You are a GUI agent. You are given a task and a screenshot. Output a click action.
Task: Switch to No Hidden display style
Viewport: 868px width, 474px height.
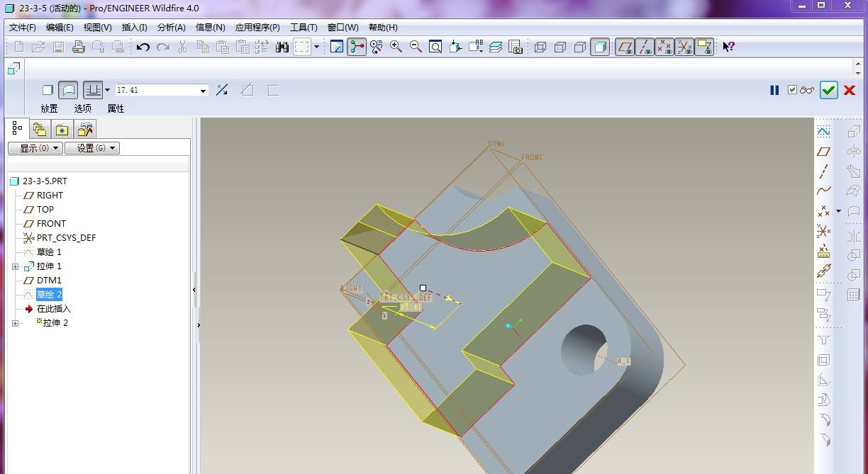pos(580,47)
